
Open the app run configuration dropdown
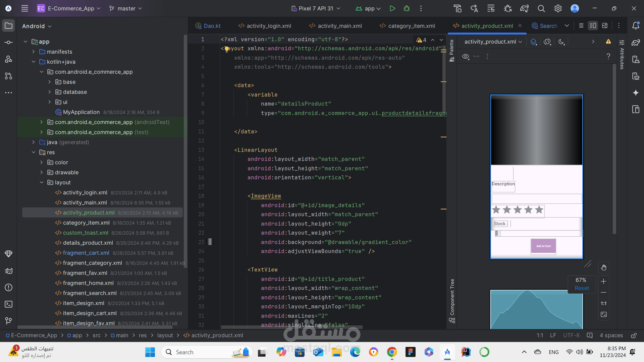coord(368,8)
